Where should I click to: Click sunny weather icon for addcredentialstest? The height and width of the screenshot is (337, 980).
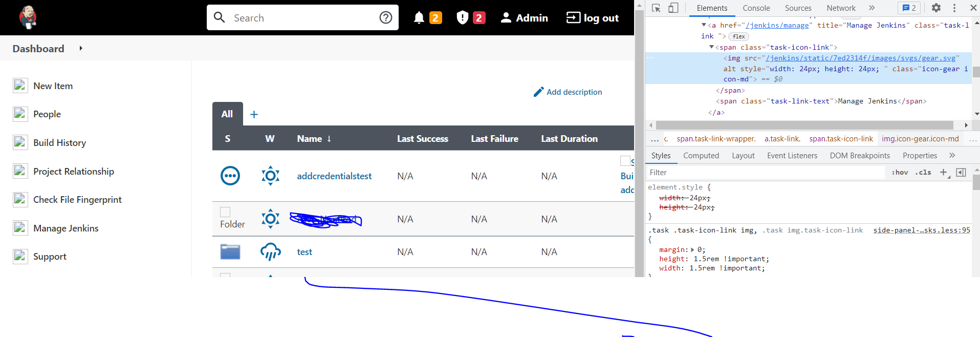coord(270,176)
